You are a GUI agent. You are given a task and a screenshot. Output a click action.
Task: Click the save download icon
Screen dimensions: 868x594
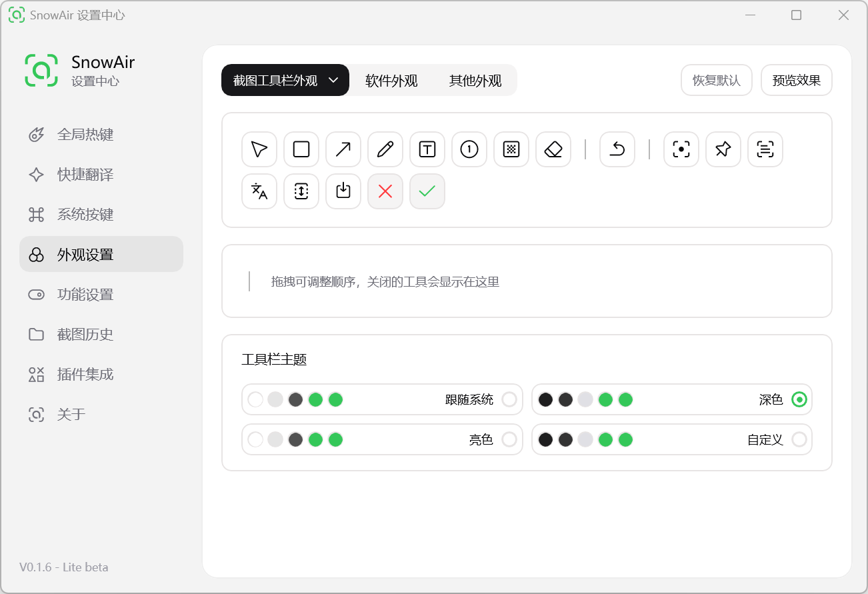coord(343,191)
